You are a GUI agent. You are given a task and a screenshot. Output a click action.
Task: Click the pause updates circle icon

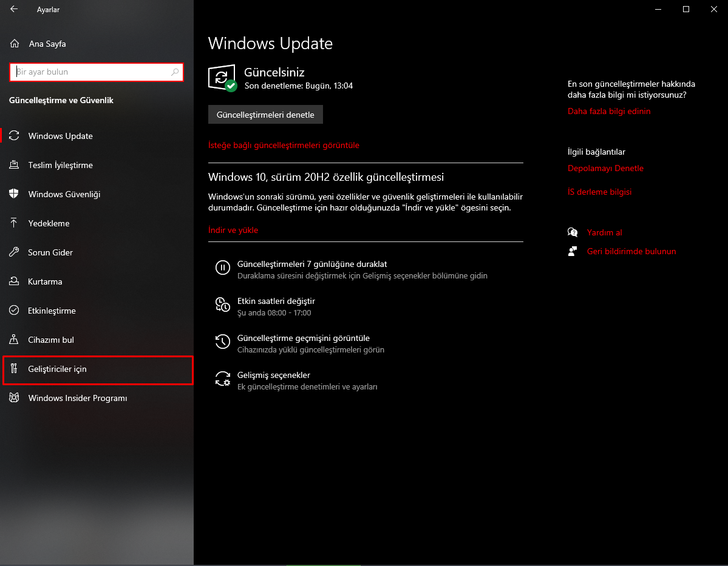coord(222,268)
